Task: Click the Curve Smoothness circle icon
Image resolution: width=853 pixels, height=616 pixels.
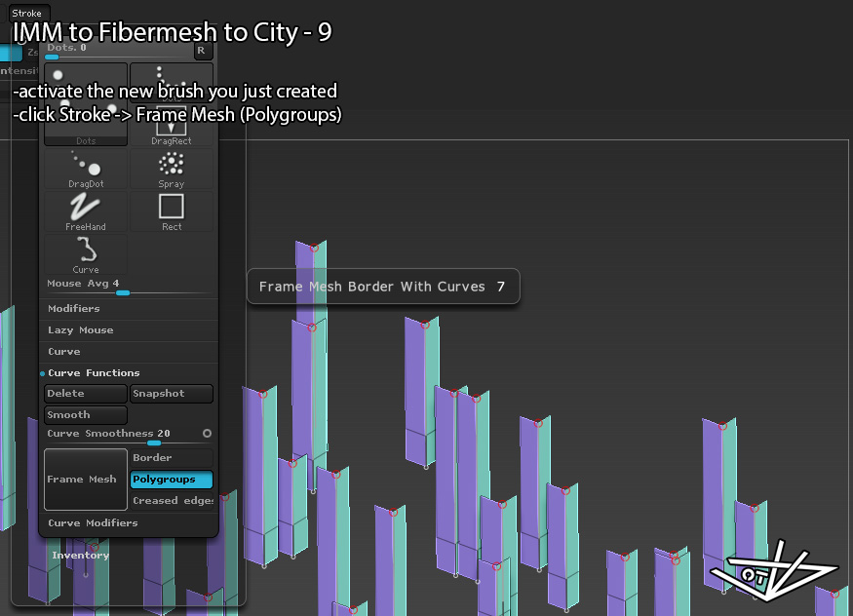Action: [x=208, y=434]
